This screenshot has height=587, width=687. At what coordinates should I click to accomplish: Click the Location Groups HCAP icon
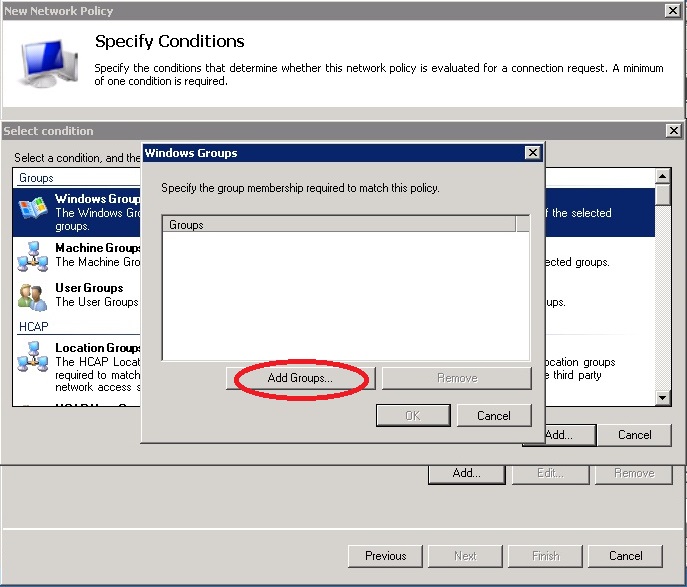pyautogui.click(x=33, y=358)
